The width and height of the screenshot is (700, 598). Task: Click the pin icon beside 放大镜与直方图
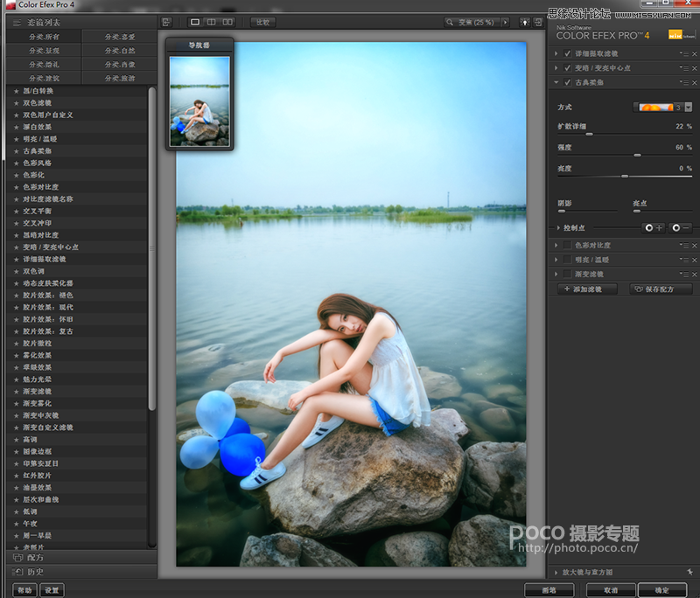[x=690, y=573]
